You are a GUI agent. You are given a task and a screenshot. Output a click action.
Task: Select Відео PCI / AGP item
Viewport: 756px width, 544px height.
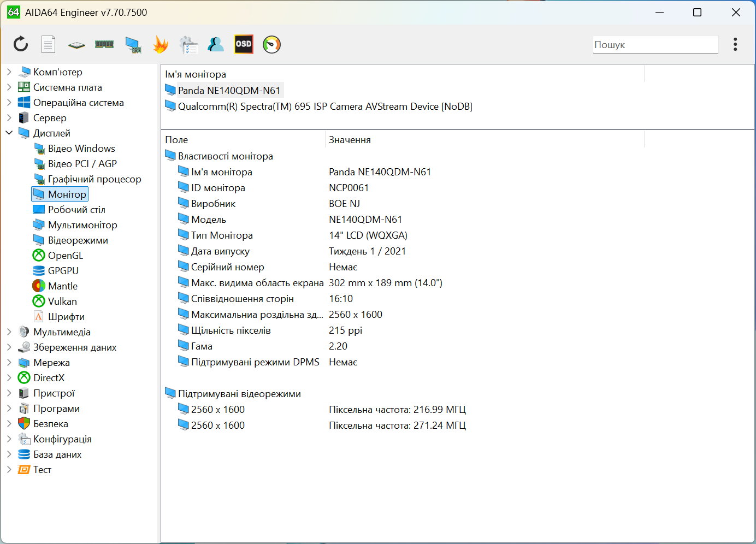coord(82,164)
